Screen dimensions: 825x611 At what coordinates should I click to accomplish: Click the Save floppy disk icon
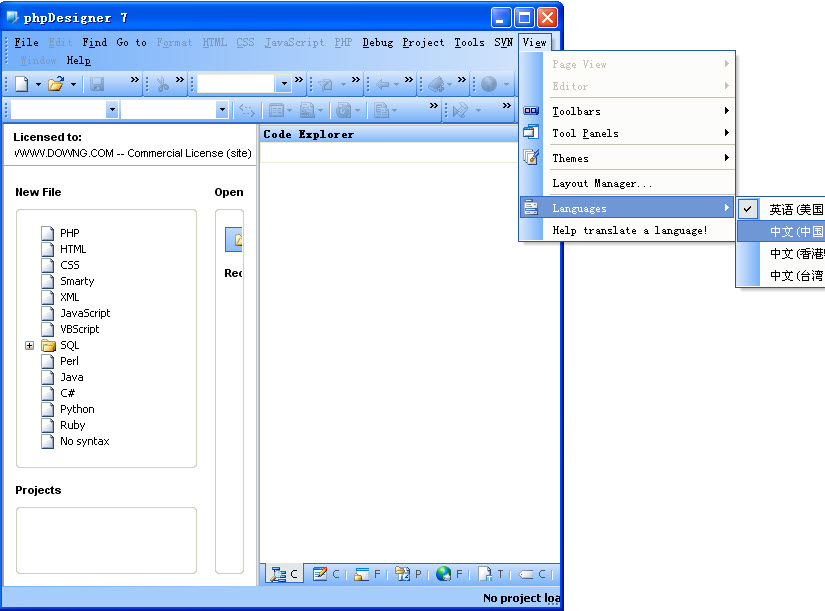pos(97,84)
